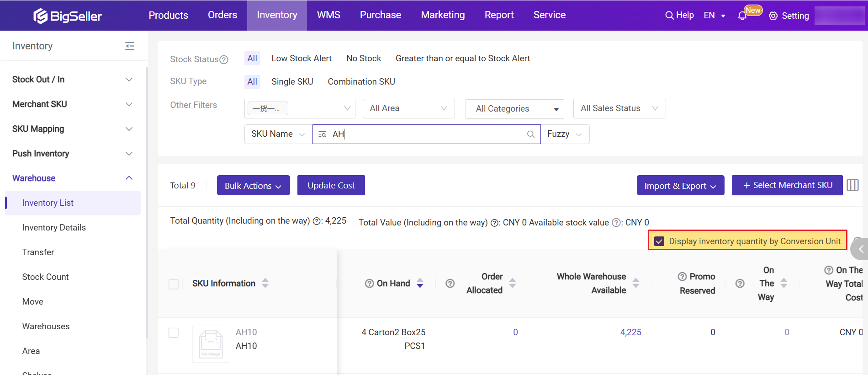The image size is (868, 375).
Task: Open notifications bell icon
Action: 742,16
